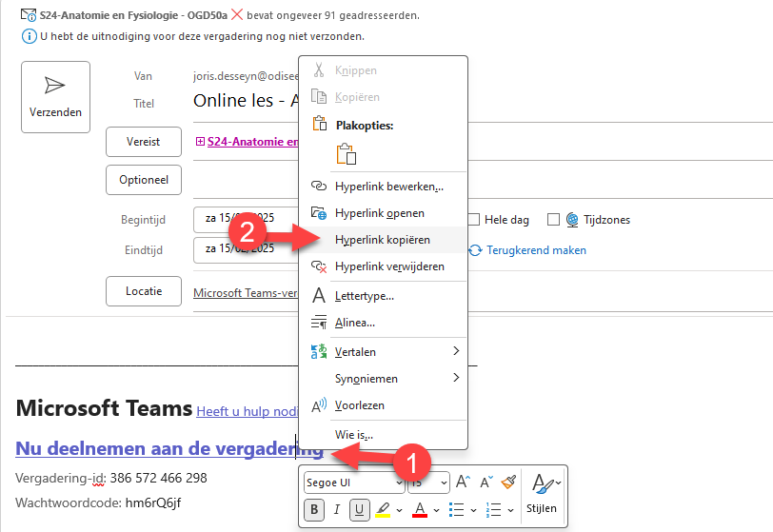This screenshot has height=532, width=773.
Task: Click the Alinea paragraph icon
Action: tap(319, 323)
